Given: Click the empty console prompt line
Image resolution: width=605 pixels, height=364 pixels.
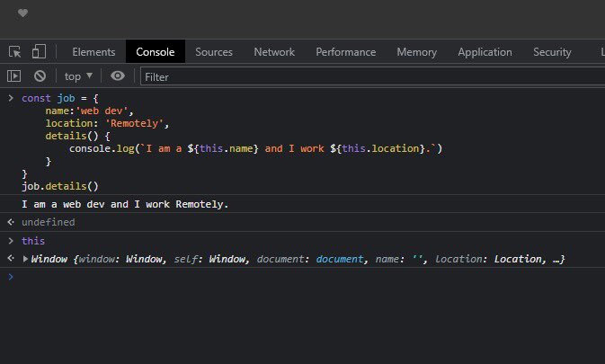Looking at the screenshot, I should pyautogui.click(x=302, y=277).
